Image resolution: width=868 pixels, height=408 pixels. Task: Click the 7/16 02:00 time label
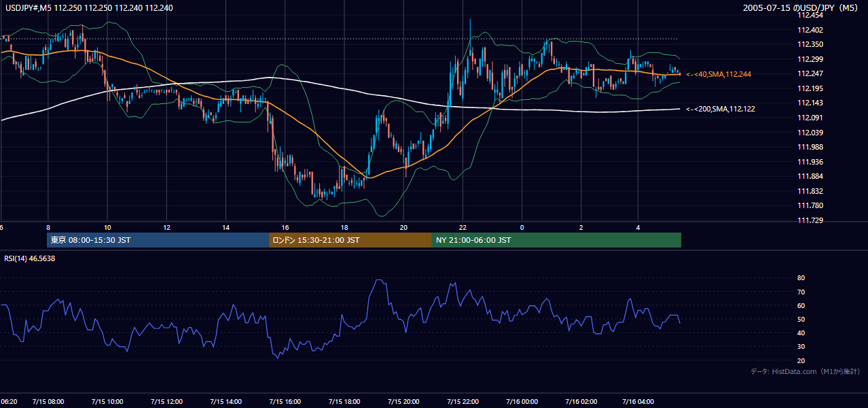coord(581,402)
